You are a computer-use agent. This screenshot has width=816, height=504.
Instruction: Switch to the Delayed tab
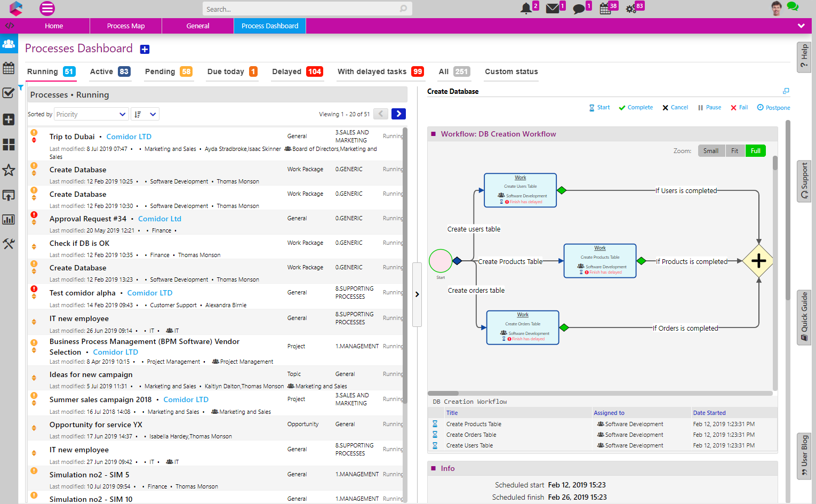[x=287, y=71]
